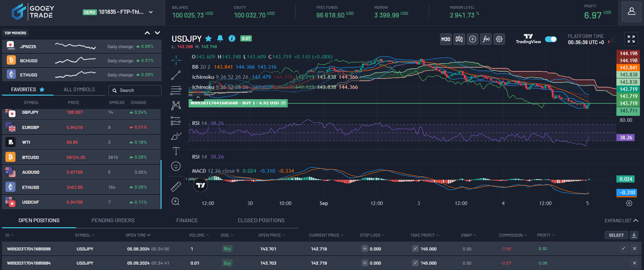Select the WTI favorites row
The height and width of the screenshot is (270, 644).
[81, 142]
